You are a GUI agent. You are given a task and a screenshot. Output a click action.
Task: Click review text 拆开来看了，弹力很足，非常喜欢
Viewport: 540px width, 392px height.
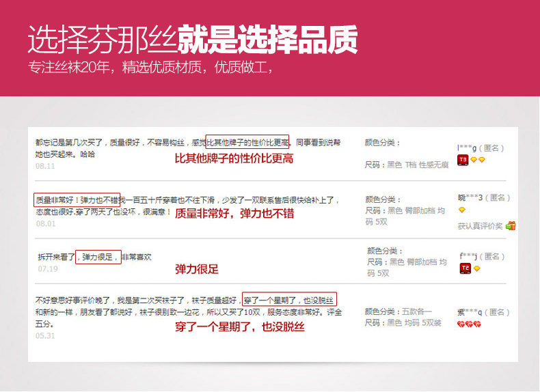[x=95, y=257]
